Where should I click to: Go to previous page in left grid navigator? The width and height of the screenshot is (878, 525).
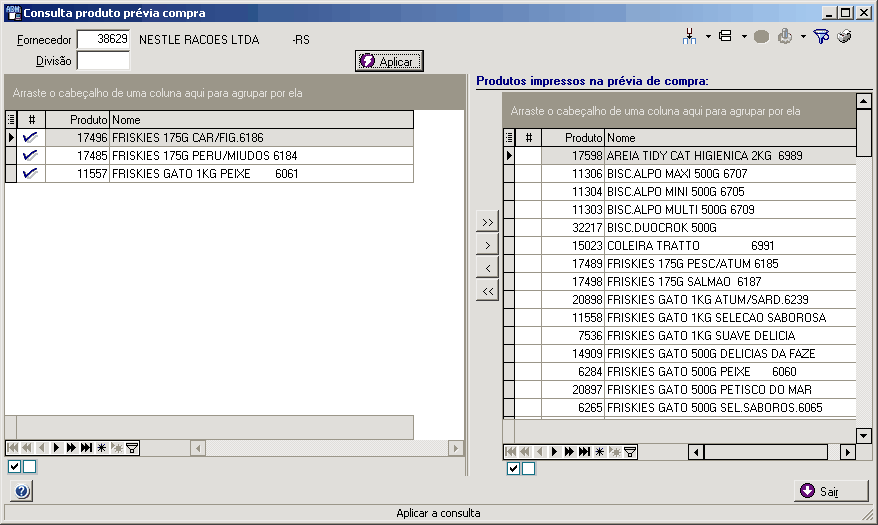click(26, 448)
